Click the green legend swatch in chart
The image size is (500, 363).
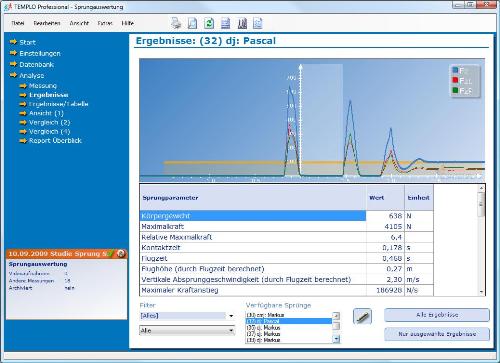455,90
